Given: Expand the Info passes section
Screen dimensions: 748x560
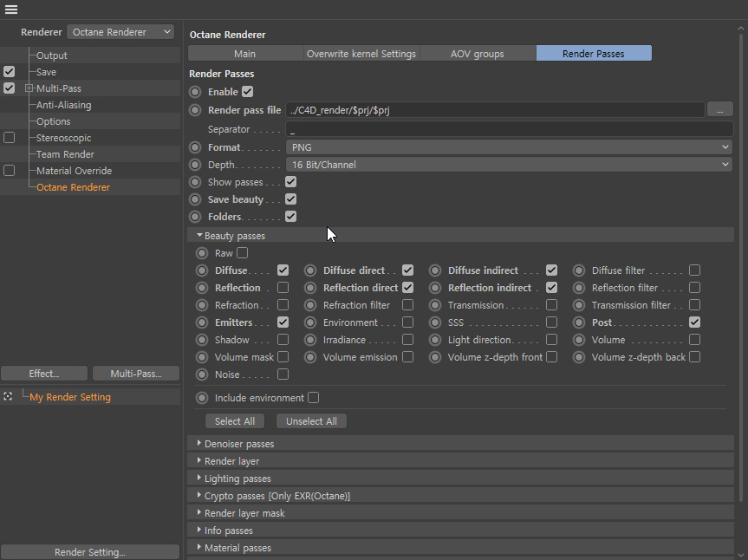Looking at the screenshot, I should (x=199, y=531).
